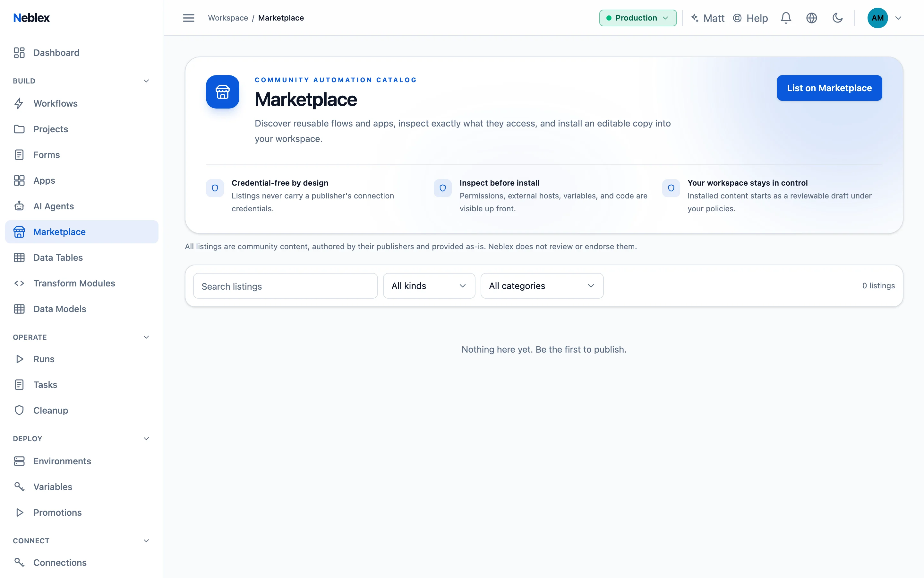
Task: Open Dashboard in the sidebar
Action: (82, 53)
